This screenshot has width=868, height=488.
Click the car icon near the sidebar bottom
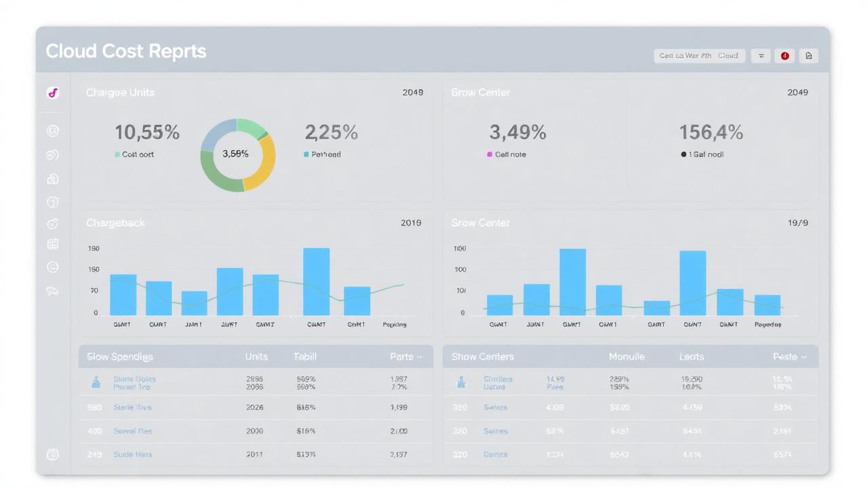tap(53, 291)
